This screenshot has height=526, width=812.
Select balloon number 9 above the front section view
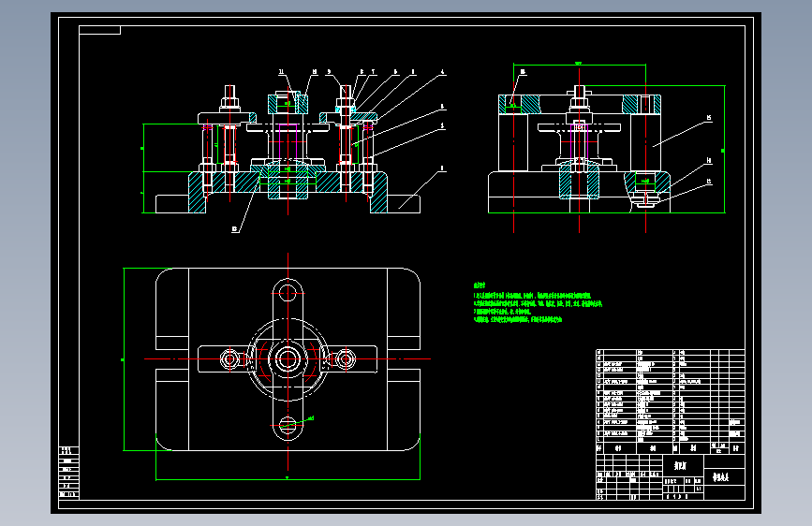(x=329, y=72)
